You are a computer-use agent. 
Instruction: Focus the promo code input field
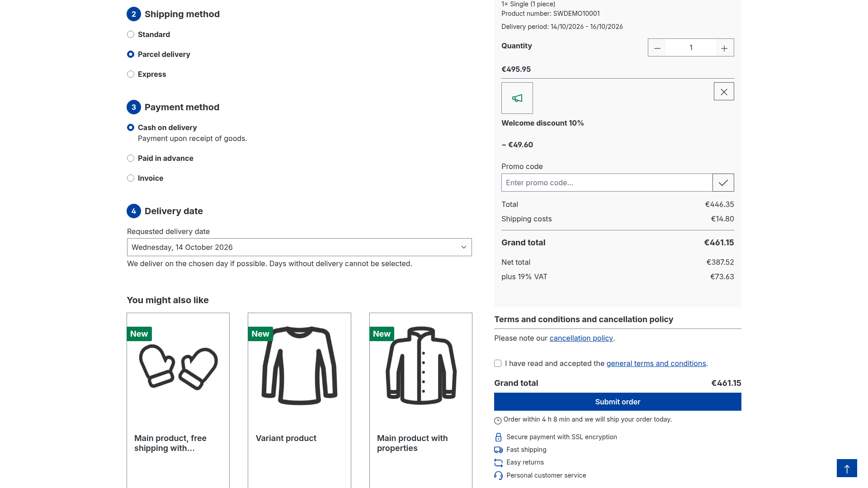pos(607,183)
